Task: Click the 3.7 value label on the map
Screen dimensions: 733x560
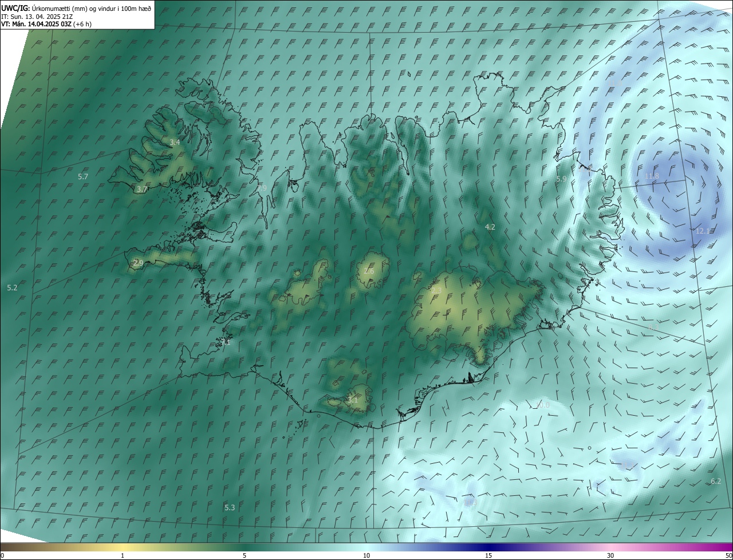Action: coord(142,189)
